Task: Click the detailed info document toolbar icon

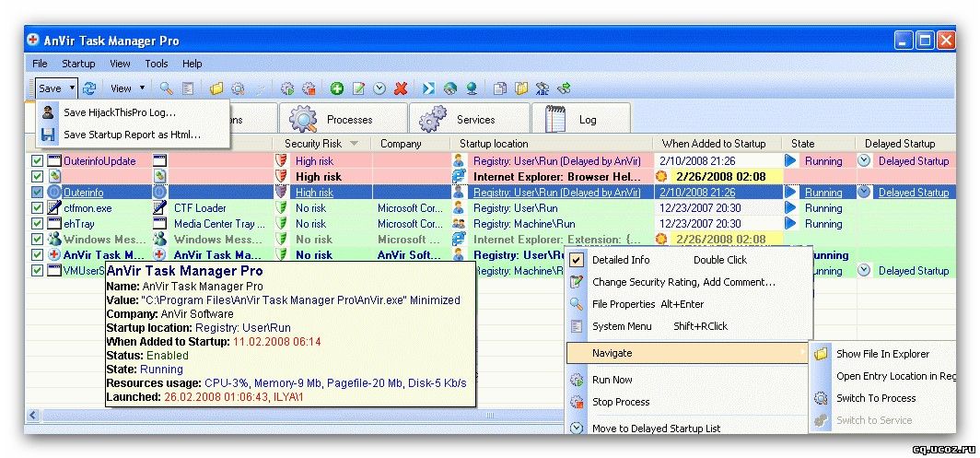Action: point(188,88)
